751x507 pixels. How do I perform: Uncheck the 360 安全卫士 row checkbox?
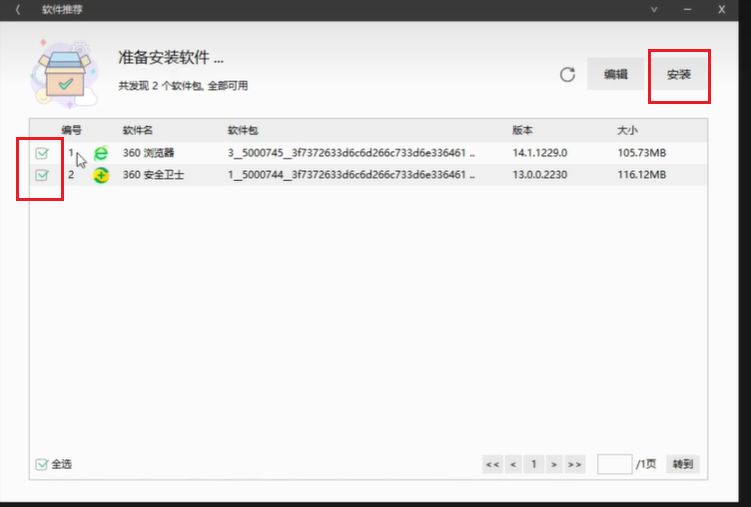pos(42,175)
